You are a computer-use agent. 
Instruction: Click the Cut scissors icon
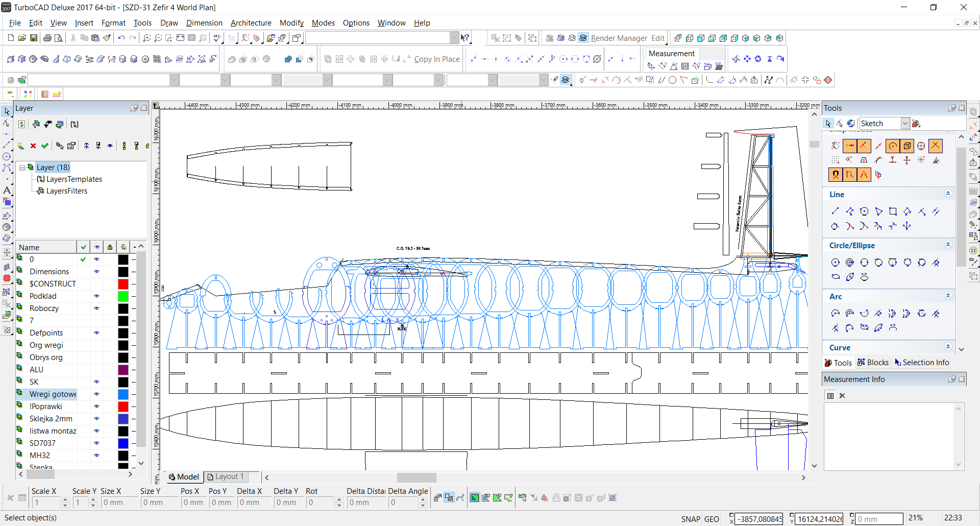tap(73, 38)
